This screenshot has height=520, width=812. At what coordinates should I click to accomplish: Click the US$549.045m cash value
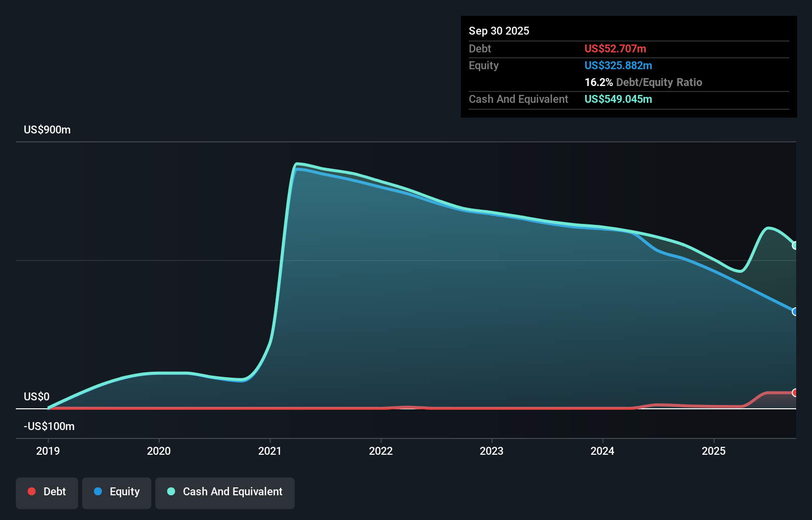[618, 99]
